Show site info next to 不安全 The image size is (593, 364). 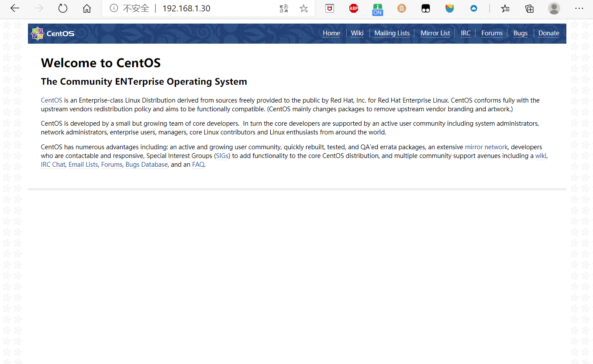(x=114, y=8)
